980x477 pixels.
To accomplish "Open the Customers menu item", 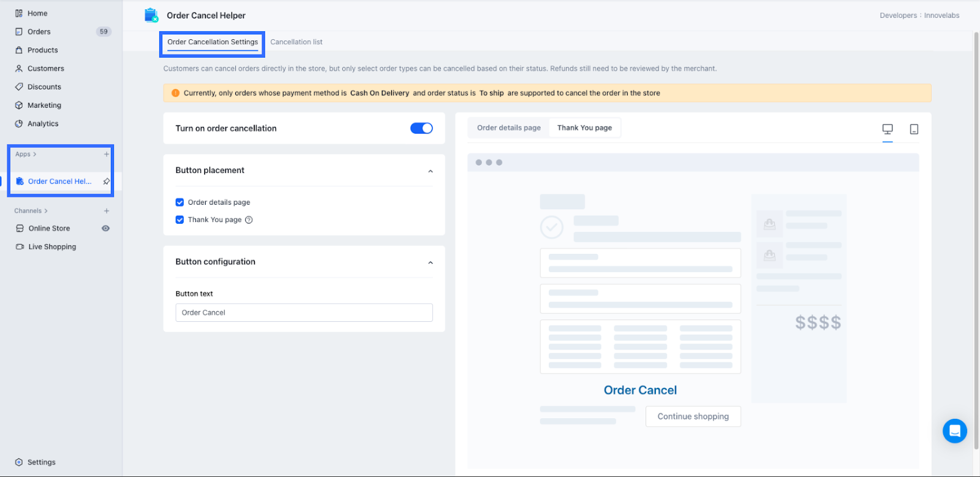I will (46, 69).
